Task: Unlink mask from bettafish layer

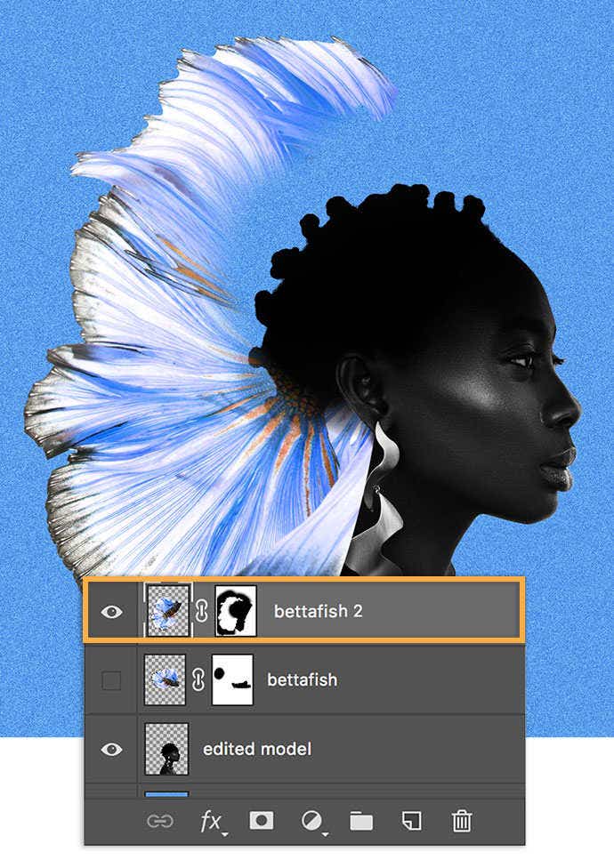Action: (x=198, y=680)
